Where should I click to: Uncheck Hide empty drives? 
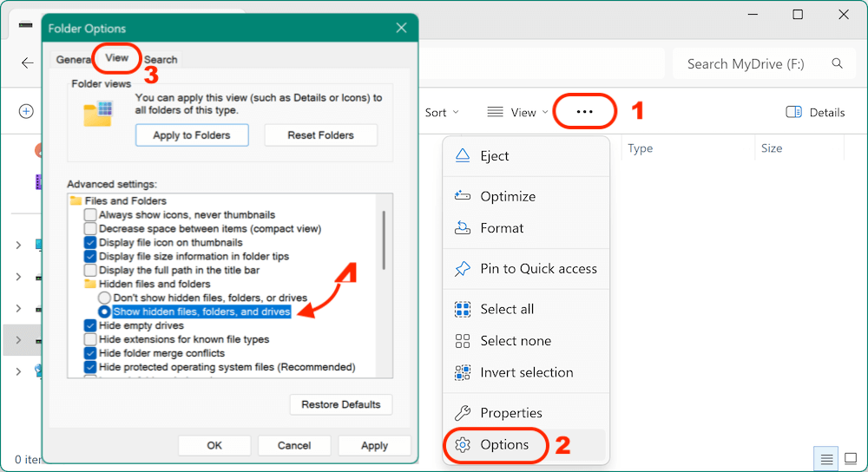coord(90,325)
